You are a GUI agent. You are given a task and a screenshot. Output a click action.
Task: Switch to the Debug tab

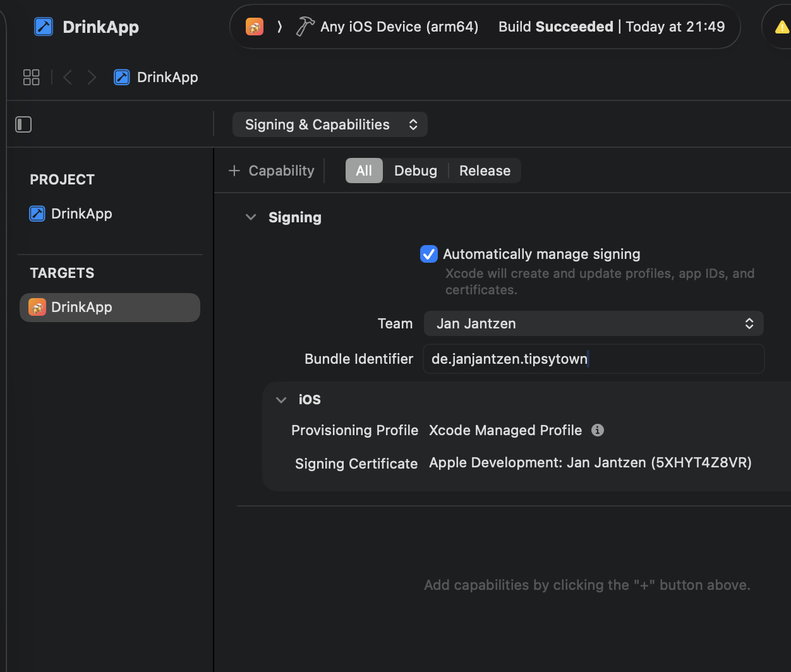[x=416, y=171]
